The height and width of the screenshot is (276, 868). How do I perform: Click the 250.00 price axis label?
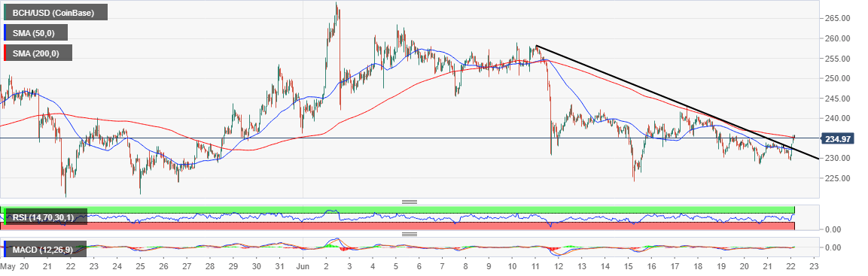point(839,78)
